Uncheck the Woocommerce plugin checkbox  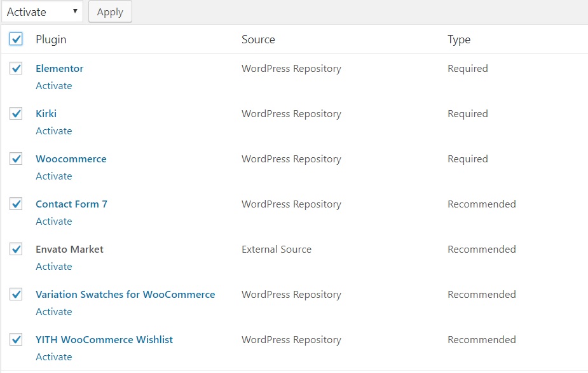16,158
